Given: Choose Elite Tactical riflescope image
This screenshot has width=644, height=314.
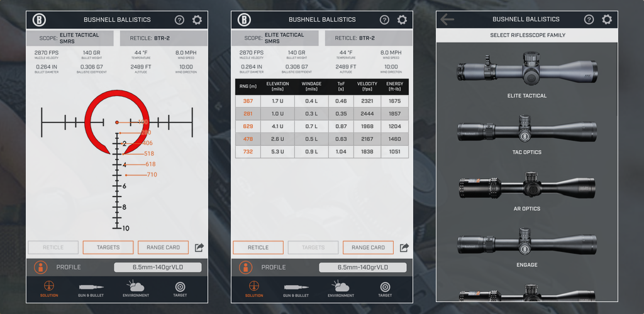Looking at the screenshot, I should 527,68.
